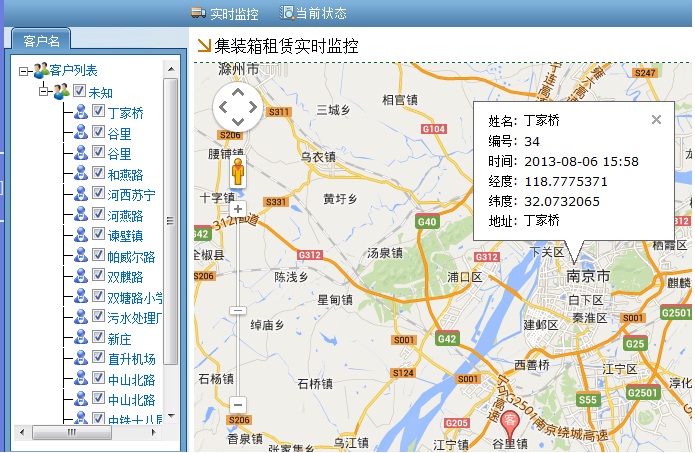Uncheck the 河燕路 checkbox
The image size is (695, 453).
(98, 214)
